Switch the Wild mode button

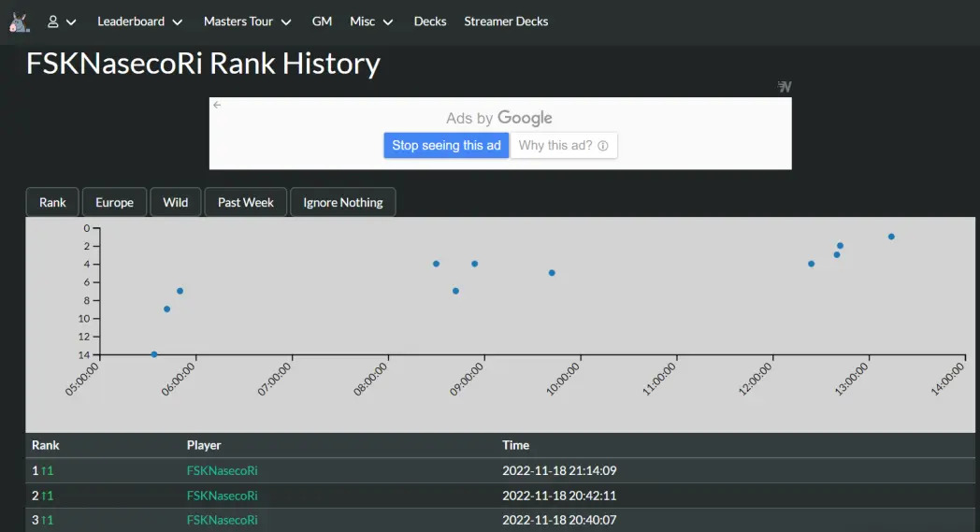click(x=175, y=202)
